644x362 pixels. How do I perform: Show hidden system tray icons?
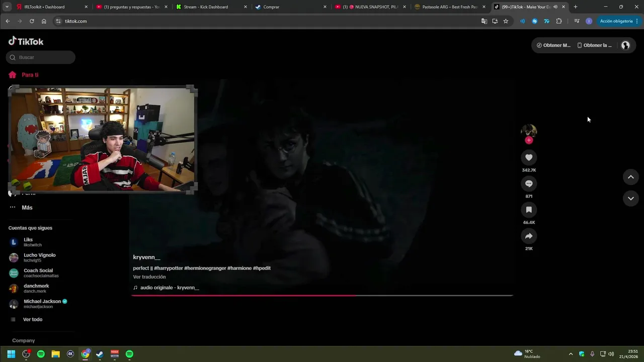[x=571, y=354]
